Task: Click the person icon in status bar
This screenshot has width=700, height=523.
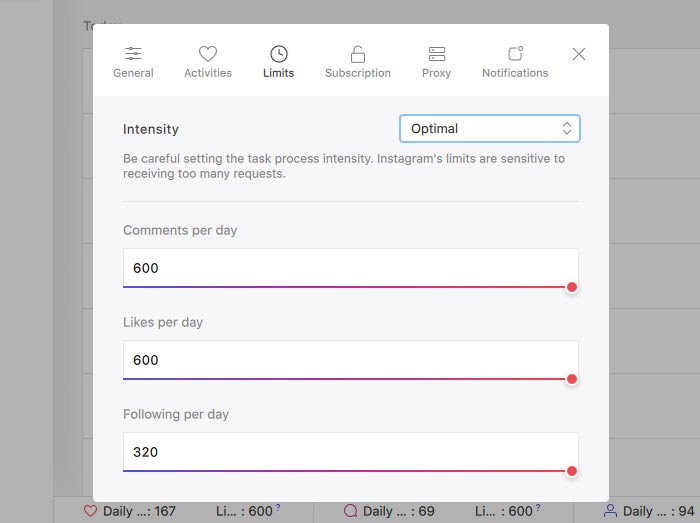Action: [610, 511]
